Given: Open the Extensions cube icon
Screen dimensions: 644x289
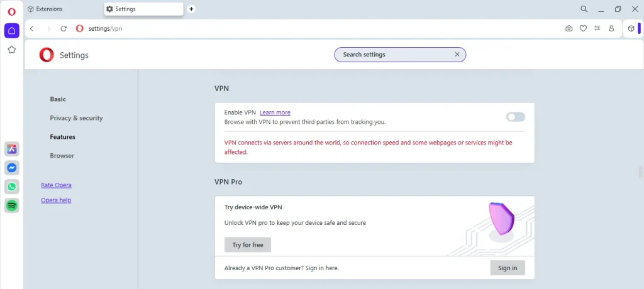Looking at the screenshot, I should [x=631, y=29].
